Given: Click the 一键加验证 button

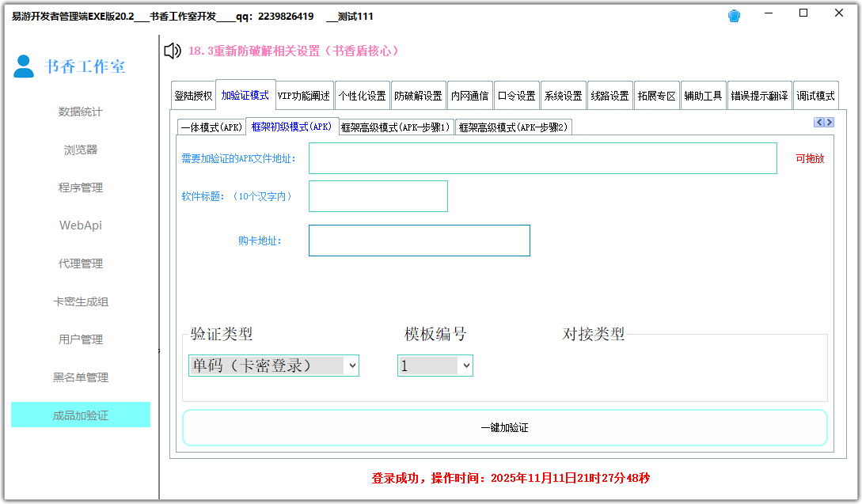Looking at the screenshot, I should [x=507, y=426].
